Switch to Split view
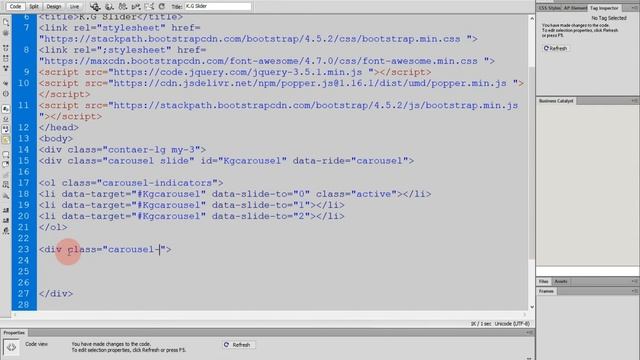Image resolution: width=640 pixels, height=360 pixels. (34, 7)
